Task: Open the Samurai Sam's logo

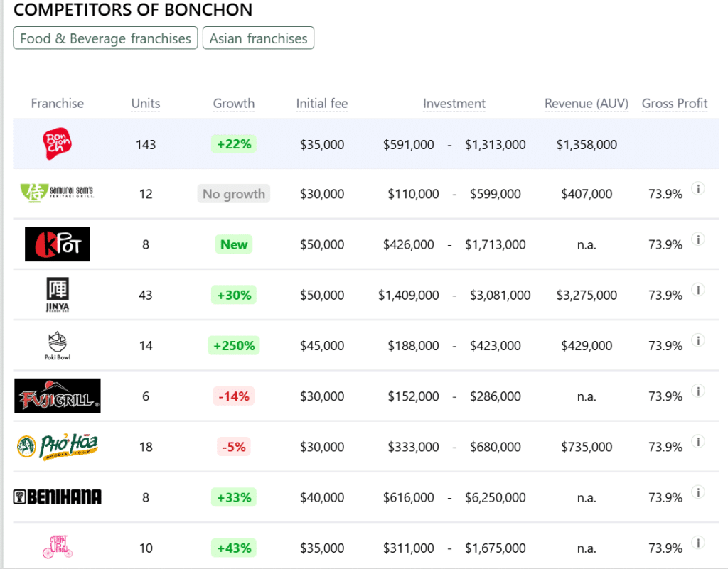Action: click(57, 193)
